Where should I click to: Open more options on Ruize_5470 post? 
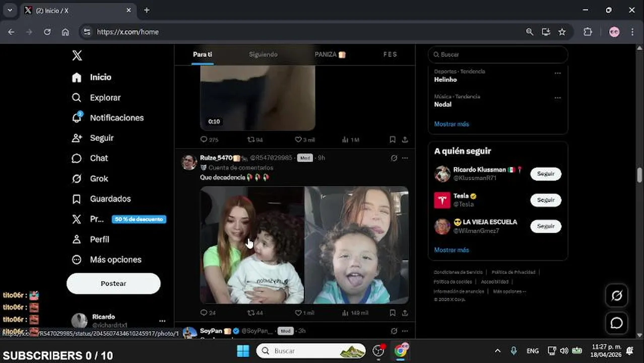coord(405,158)
